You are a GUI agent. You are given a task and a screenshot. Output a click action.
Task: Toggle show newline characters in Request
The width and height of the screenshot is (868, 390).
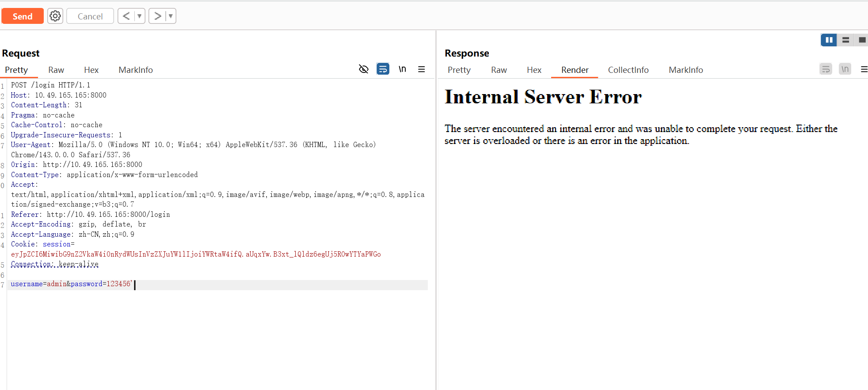coord(402,69)
